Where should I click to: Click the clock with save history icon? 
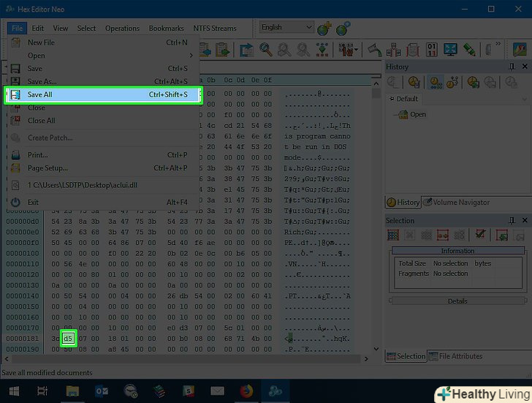[414, 82]
